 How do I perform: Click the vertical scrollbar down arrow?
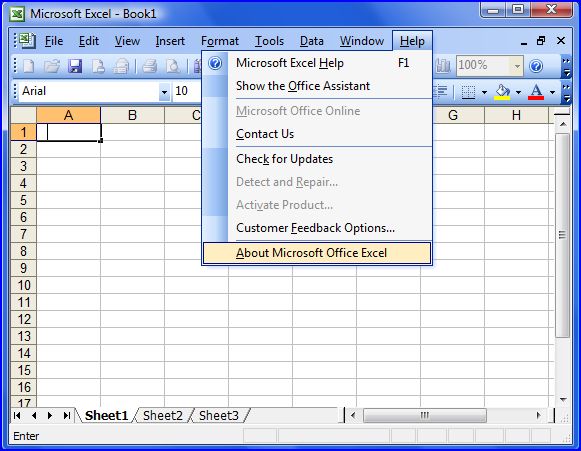(x=563, y=400)
